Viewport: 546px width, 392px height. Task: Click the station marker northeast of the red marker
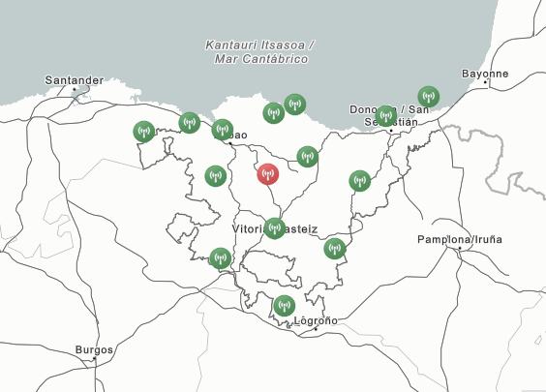pos(308,157)
